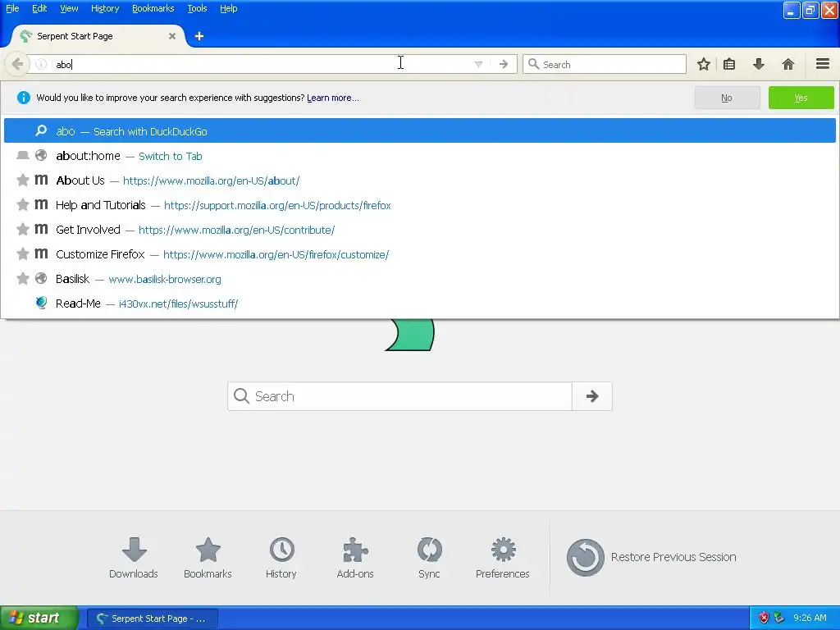Open Preferences from start page

[x=503, y=557]
